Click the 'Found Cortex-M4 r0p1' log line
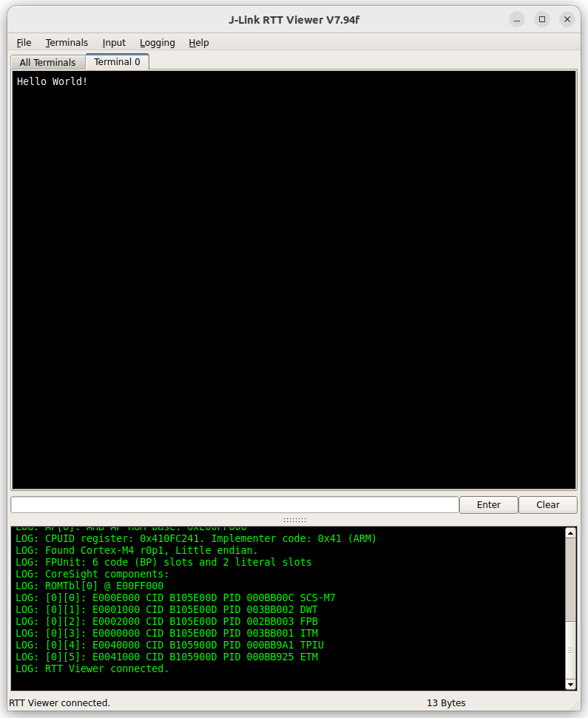 click(137, 550)
